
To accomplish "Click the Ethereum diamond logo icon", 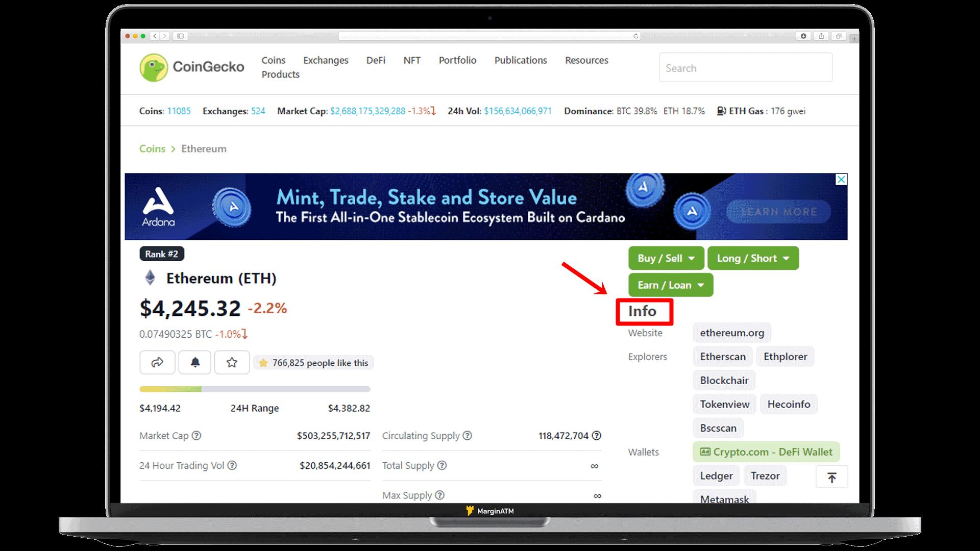I will click(x=150, y=277).
